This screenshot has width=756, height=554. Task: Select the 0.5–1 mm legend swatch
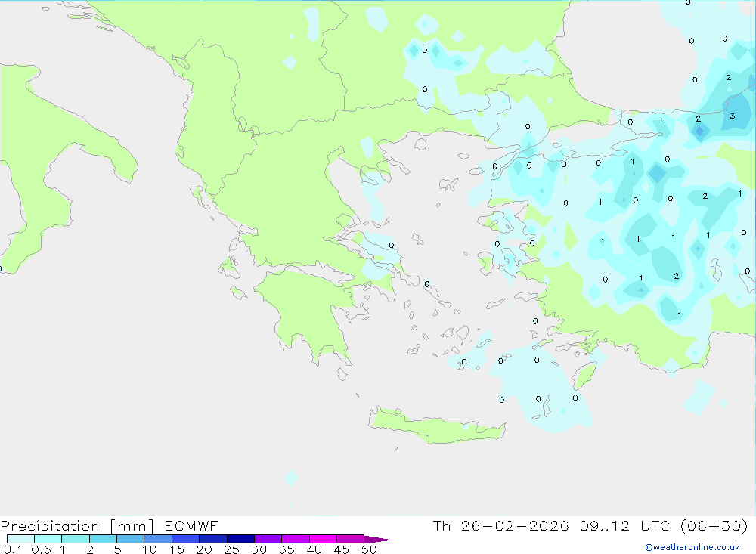pos(48,539)
